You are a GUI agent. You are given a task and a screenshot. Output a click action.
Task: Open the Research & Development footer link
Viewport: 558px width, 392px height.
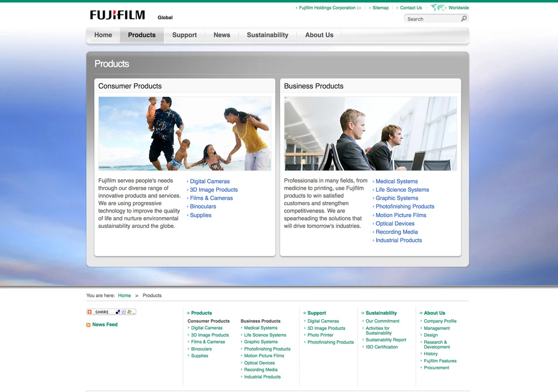[x=437, y=345]
